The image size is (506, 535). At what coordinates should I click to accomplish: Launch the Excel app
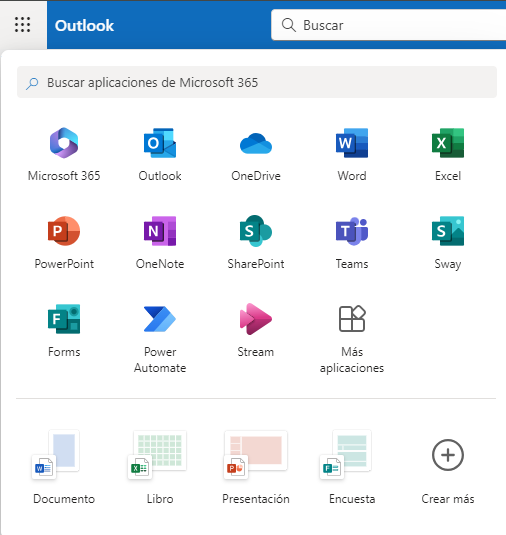point(448,154)
